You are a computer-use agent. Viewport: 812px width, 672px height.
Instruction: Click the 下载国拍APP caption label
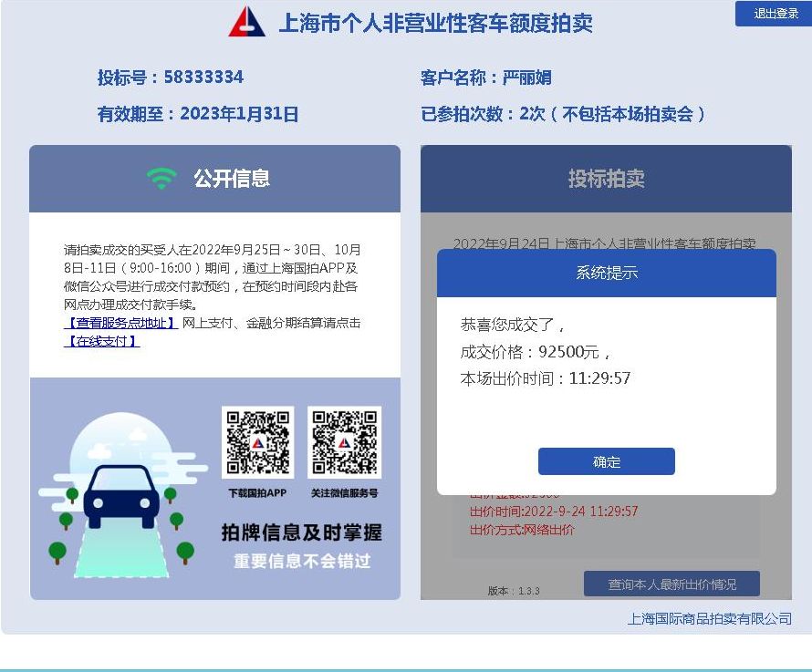click(257, 493)
